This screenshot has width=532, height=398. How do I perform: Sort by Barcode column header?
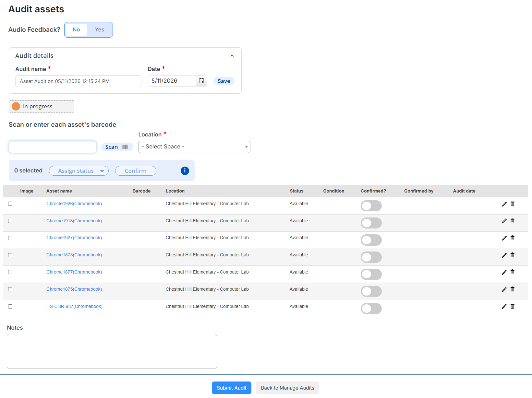[141, 191]
